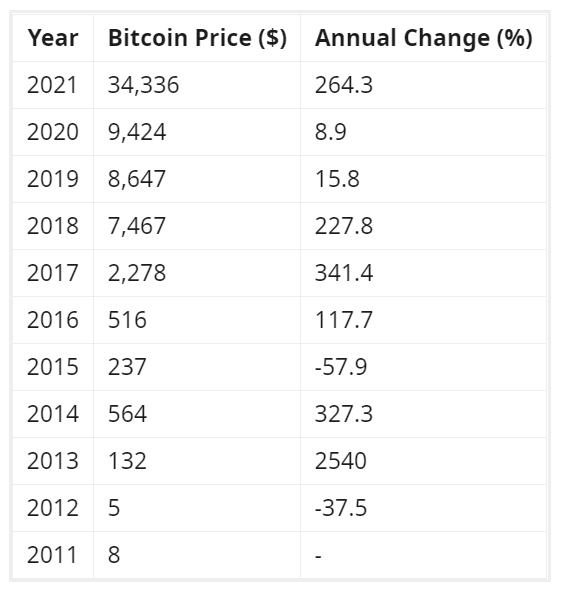
Task: Click the Year column header
Action: tap(53, 38)
